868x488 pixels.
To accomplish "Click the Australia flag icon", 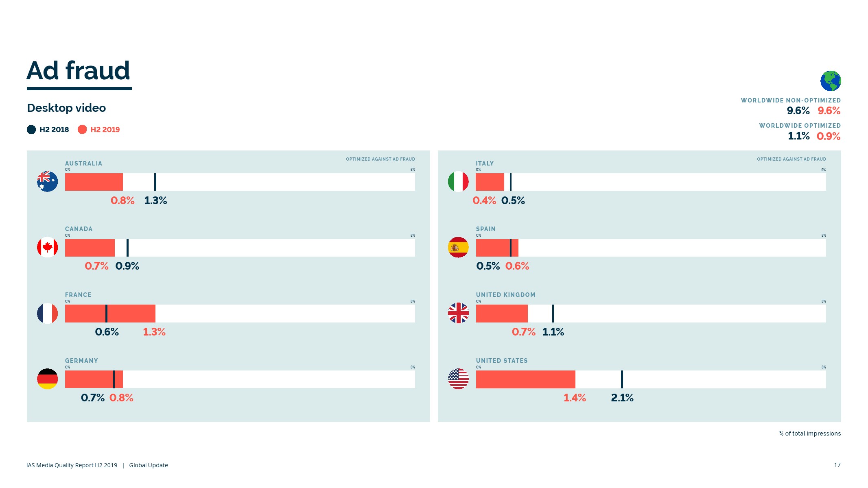I will 47,181.
